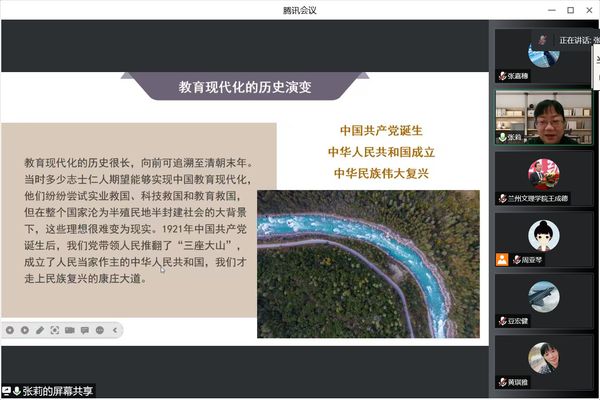Click the green microphone icon beside 张莉的屏幕共享
This screenshot has width=600, height=400.
17,391
